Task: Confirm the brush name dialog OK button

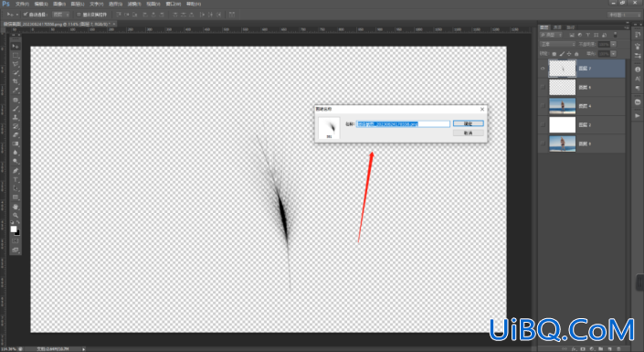Action: pyautogui.click(x=469, y=123)
